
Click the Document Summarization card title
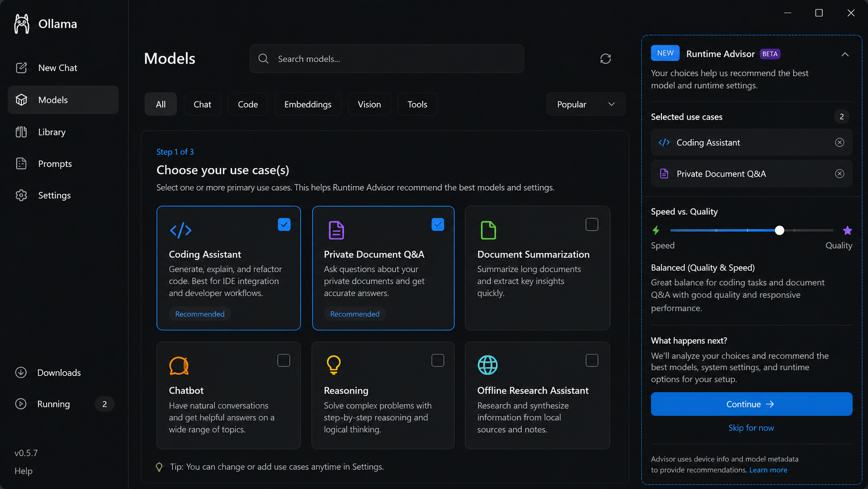[533, 254]
